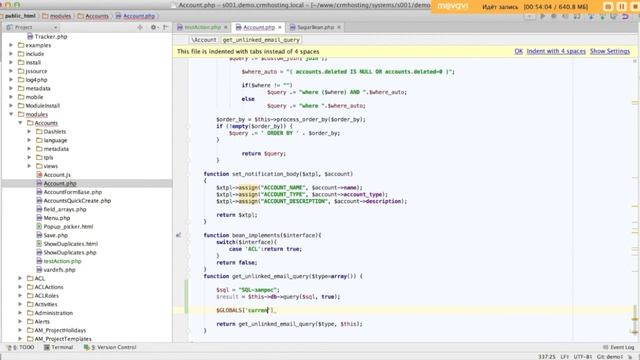This screenshot has width=640, height=360.
Task: Click the \Account breadcrumb
Action: click(204, 40)
